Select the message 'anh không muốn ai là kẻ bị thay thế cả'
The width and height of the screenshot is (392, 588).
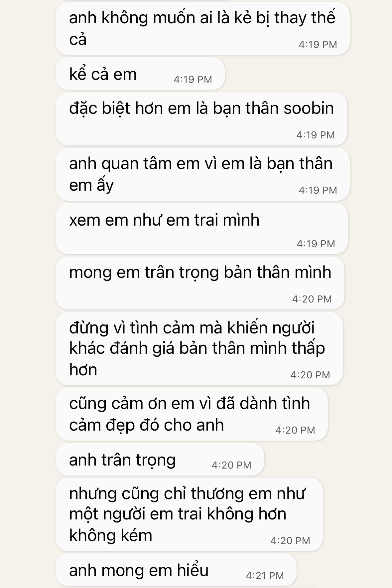pos(202,28)
